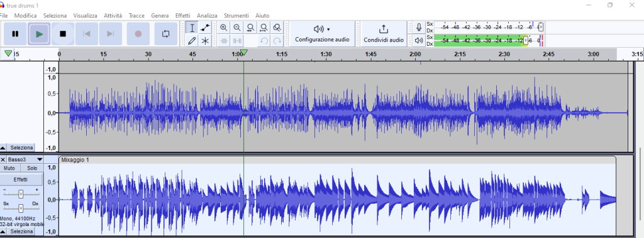This screenshot has height=238, width=644.
Task: Toggle Muto on Basso3 track
Action: (x=9, y=168)
